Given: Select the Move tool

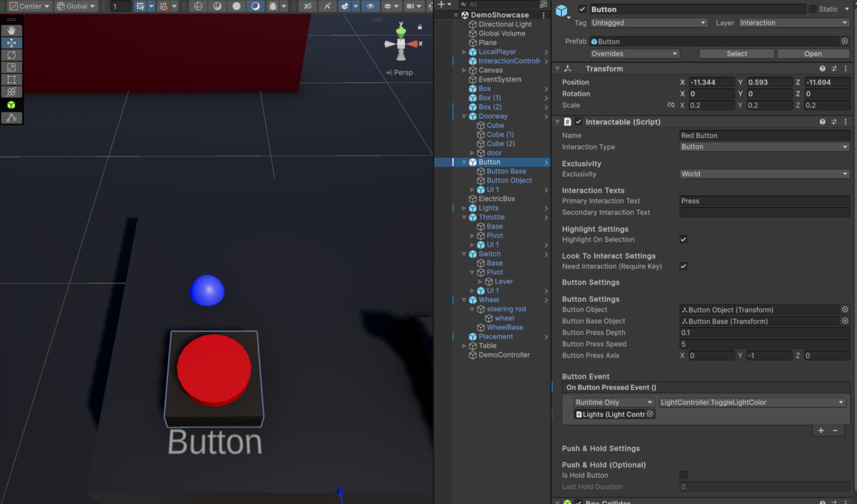Looking at the screenshot, I should click(11, 42).
